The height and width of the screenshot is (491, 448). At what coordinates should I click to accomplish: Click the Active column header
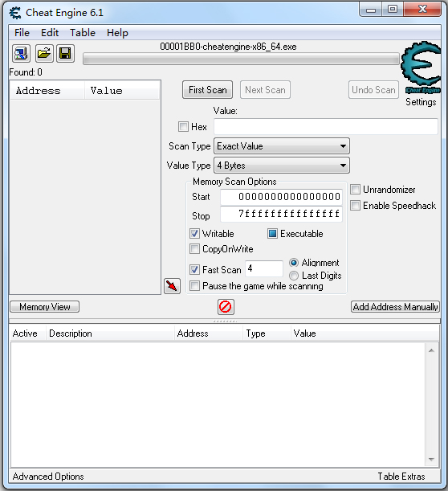coord(28,333)
